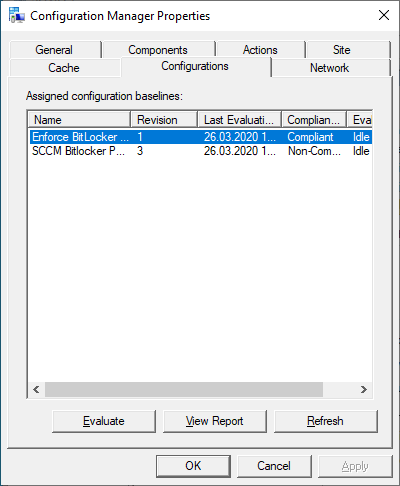Select the Enforce BitLocker baseline row

(200, 137)
